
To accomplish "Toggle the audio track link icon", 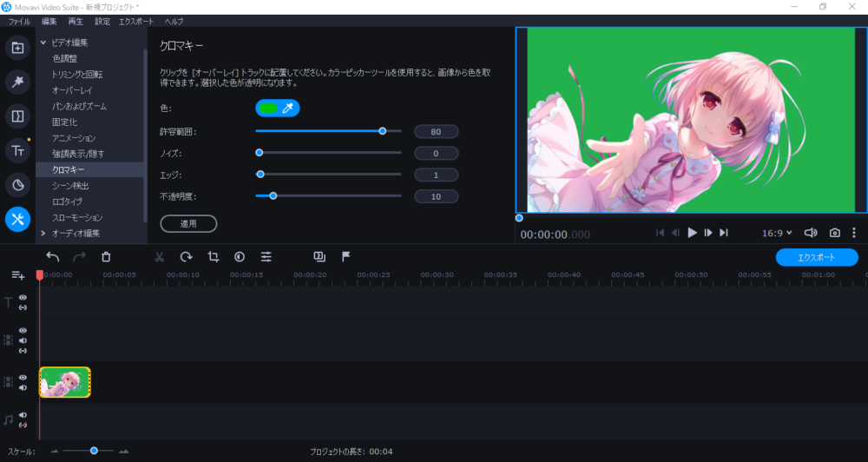I will pos(23,425).
